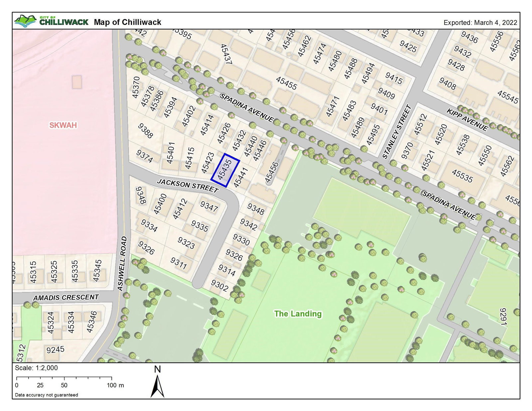Select address label 45441
532x411 pixels.
point(241,178)
